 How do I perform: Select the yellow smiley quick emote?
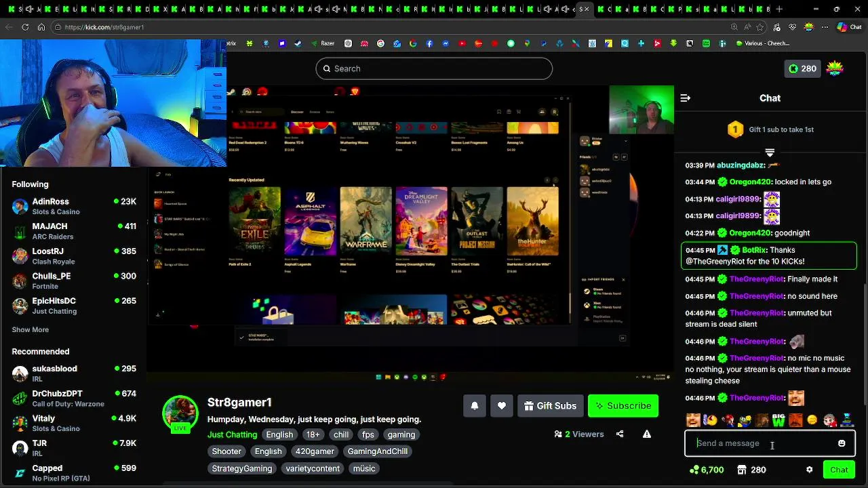(812, 421)
